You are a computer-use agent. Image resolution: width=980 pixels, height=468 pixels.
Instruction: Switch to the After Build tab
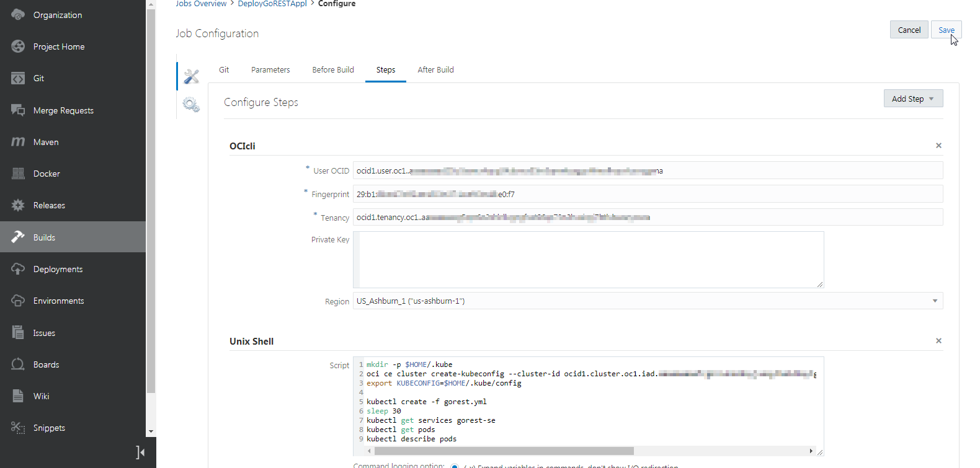tap(435, 70)
